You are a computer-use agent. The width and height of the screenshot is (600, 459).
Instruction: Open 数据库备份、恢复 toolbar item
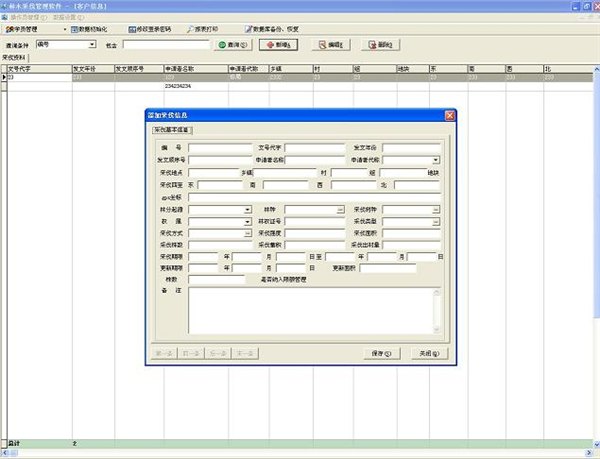coord(271,29)
